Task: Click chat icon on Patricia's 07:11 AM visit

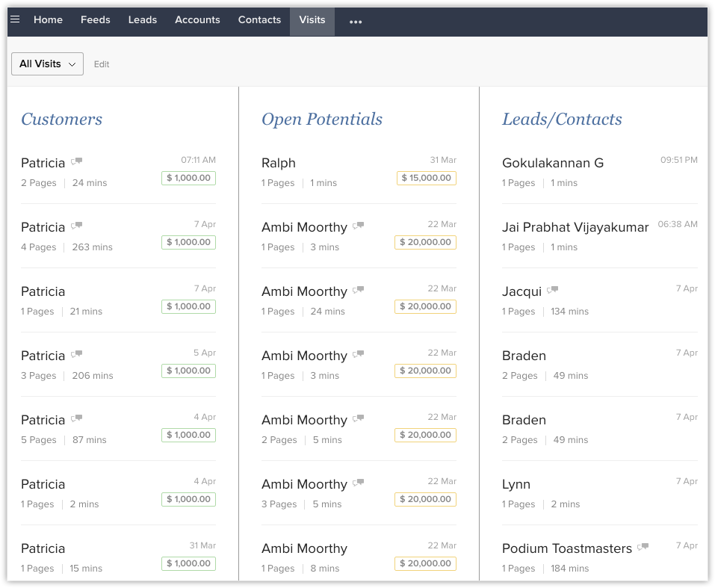Action: pos(76,161)
